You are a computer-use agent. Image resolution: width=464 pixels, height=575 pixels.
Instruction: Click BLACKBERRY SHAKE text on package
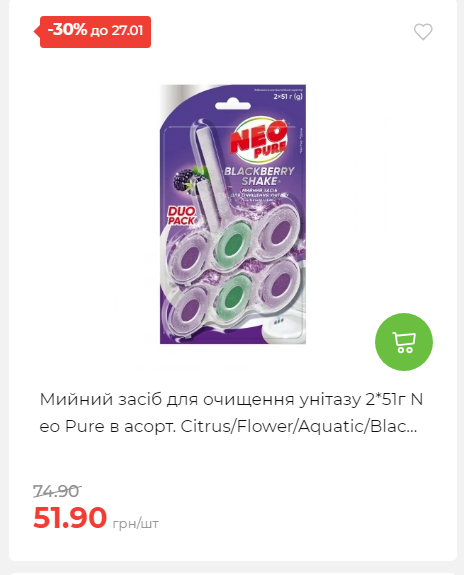(259, 176)
